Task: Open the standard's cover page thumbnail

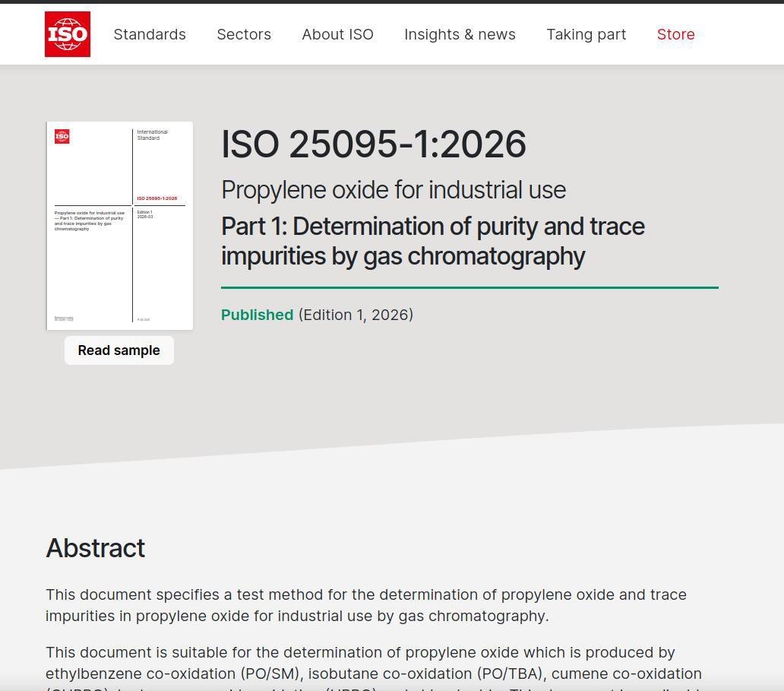Action: pyautogui.click(x=119, y=226)
